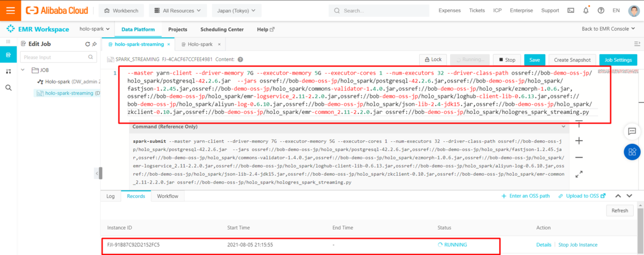Viewport: 644px width, 255px height.
Task: Open Details for the running instance
Action: point(544,244)
